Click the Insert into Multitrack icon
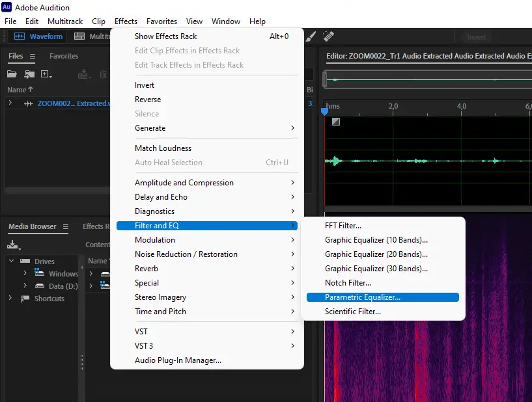This screenshot has width=532, height=402. point(84,74)
